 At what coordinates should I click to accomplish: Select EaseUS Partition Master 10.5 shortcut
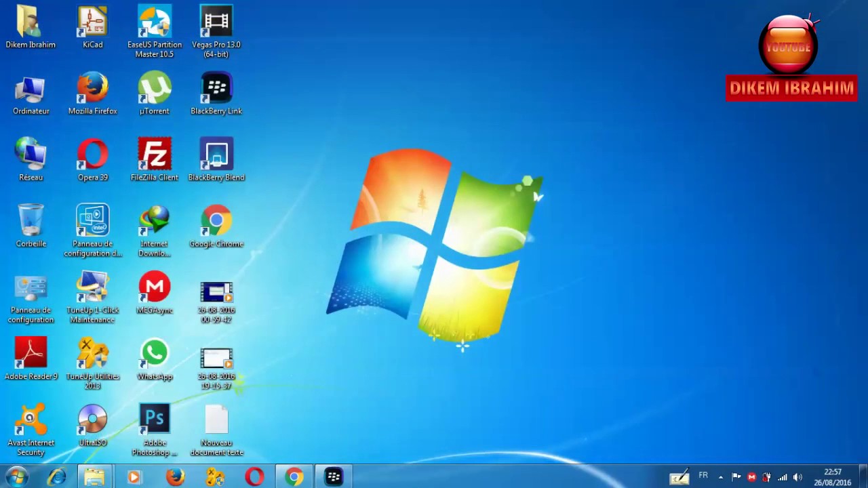[x=155, y=31]
